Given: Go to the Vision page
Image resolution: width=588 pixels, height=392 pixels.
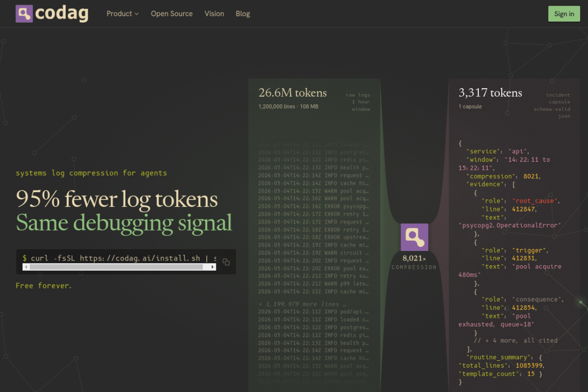Looking at the screenshot, I should pyautogui.click(x=215, y=14).
